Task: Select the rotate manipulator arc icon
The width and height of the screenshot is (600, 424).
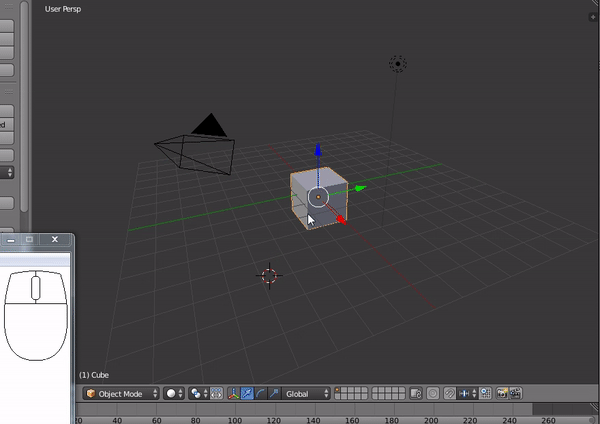Action: (260, 394)
